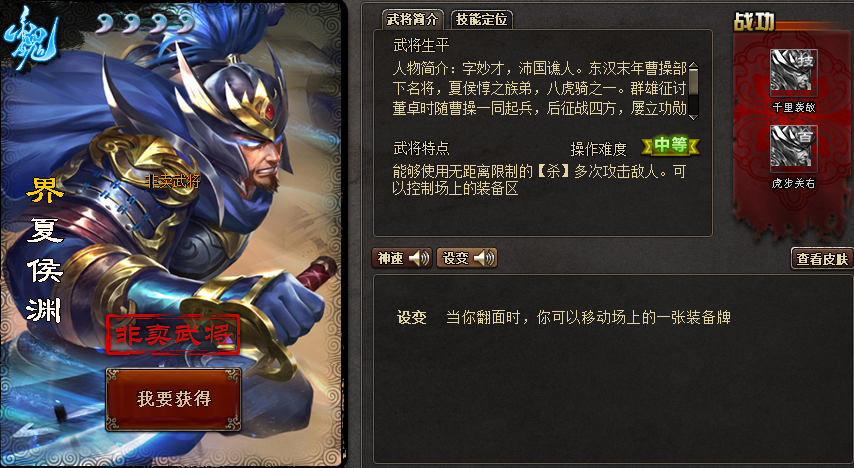Click the biography scrollbar down arrow
The width and height of the screenshot is (854, 468).
coord(693,117)
